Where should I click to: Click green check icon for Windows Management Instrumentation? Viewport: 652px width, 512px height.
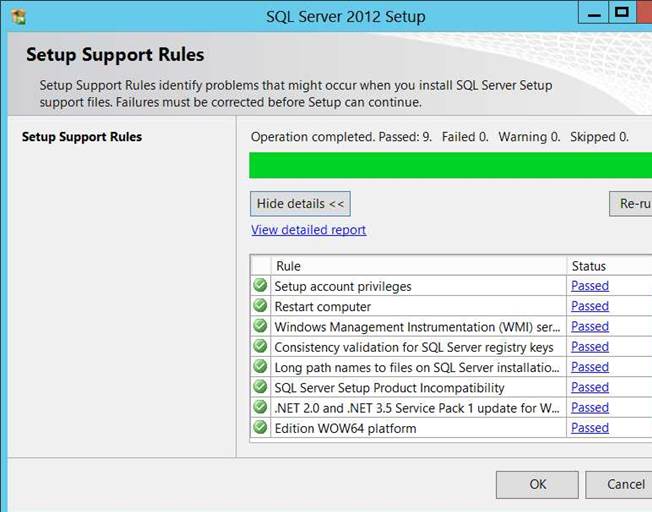tap(260, 326)
